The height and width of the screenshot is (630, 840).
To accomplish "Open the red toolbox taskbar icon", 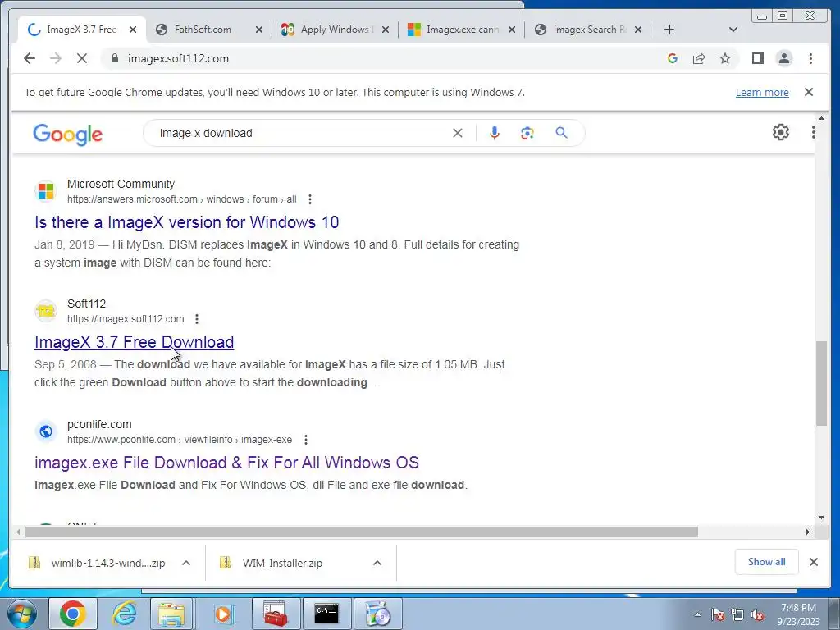I will click(x=276, y=614).
